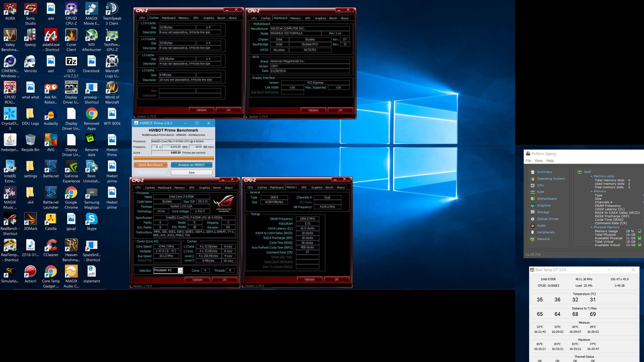Viewport: 644px width, 362px height.
Task: Open Speccy desktop shortcut
Action: coord(30,38)
